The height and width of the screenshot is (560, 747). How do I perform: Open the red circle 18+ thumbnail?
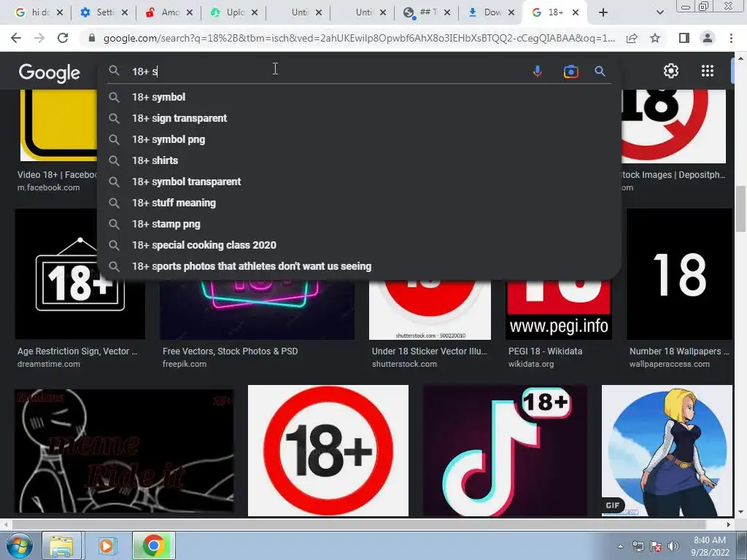pos(328,451)
